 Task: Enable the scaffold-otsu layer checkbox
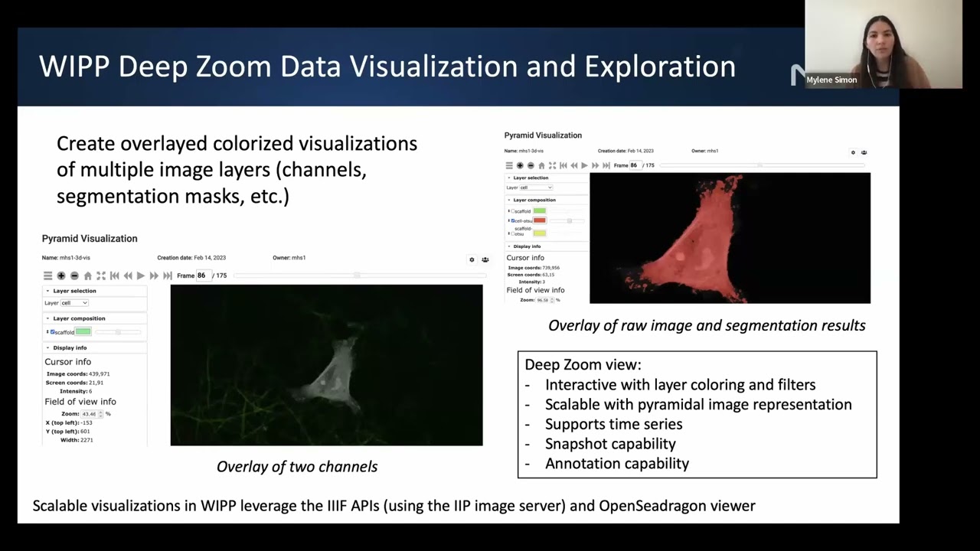[x=512, y=233]
